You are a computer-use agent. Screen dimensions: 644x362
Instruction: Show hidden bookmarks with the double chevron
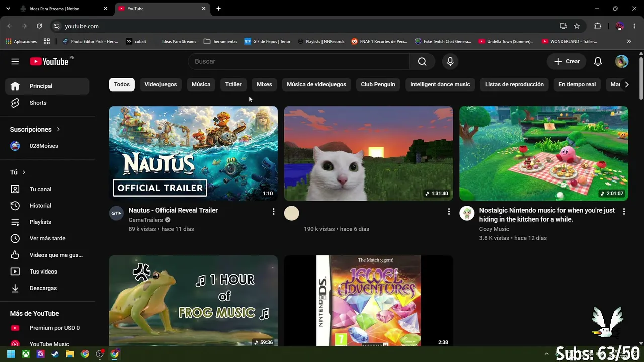click(x=629, y=41)
